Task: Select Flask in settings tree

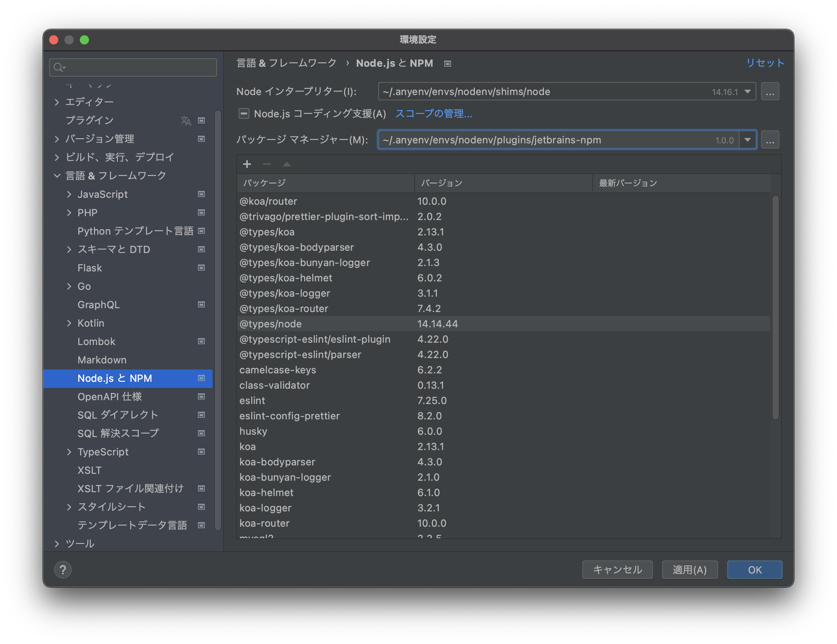Action: (128, 268)
